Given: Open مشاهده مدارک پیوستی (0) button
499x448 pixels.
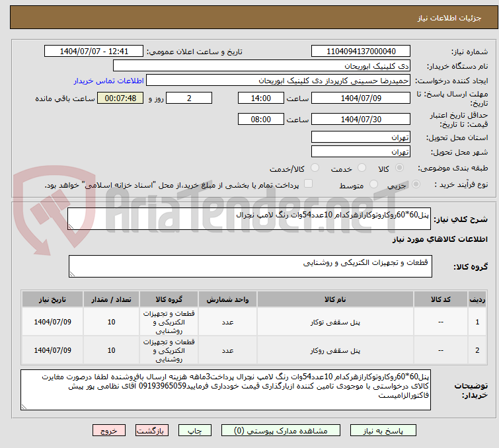Looking at the screenshot, I should [x=281, y=431].
